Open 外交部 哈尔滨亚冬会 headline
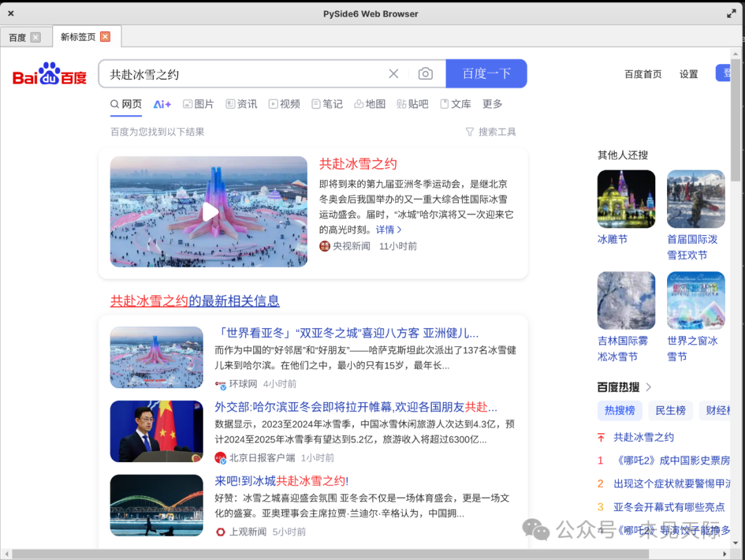Image resolution: width=745 pixels, height=560 pixels. [356, 407]
